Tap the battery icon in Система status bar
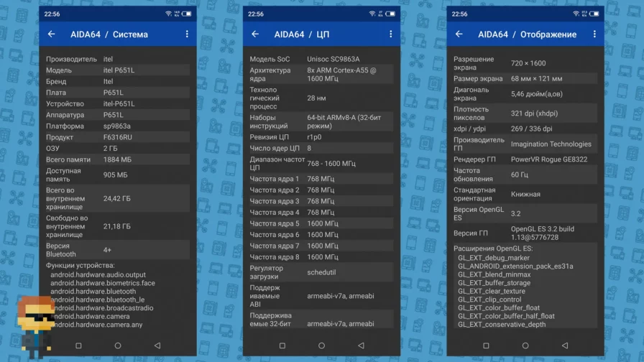Screen dimensions: 644x362 coord(187,14)
